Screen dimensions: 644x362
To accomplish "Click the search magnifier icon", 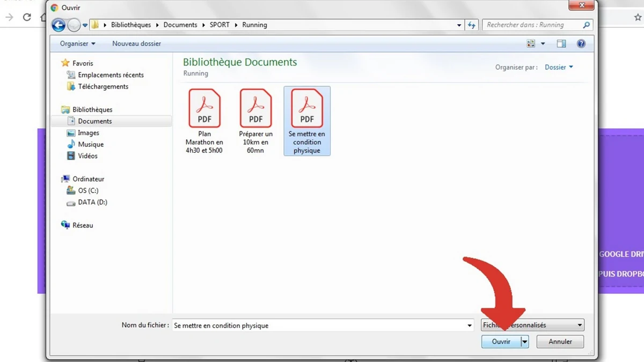I will (586, 25).
